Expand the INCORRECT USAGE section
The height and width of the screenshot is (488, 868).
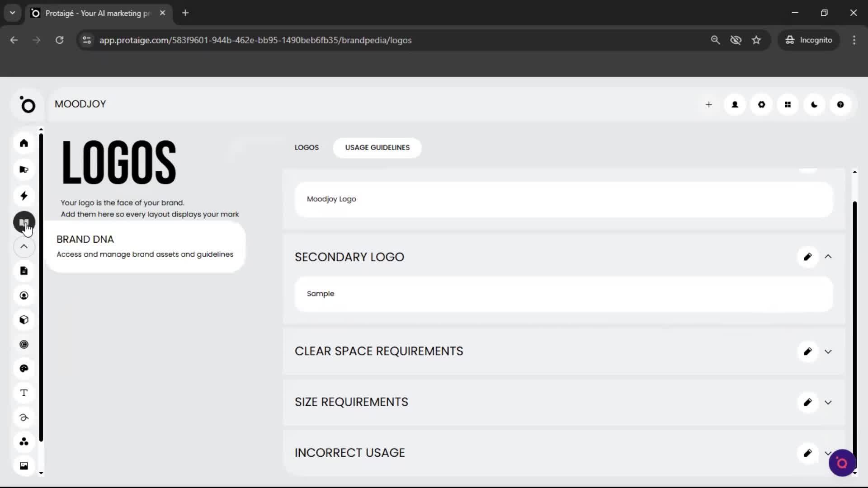pyautogui.click(x=829, y=453)
